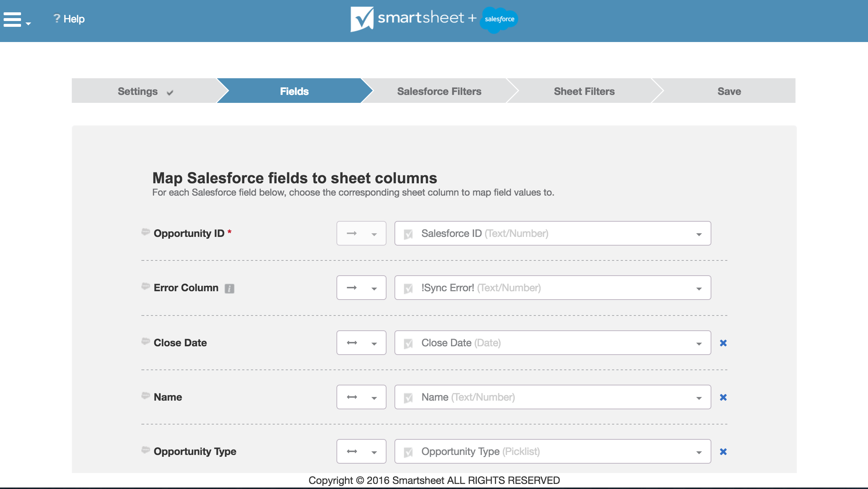This screenshot has height=489, width=868.
Task: Click the Help question mark icon
Action: tap(57, 18)
